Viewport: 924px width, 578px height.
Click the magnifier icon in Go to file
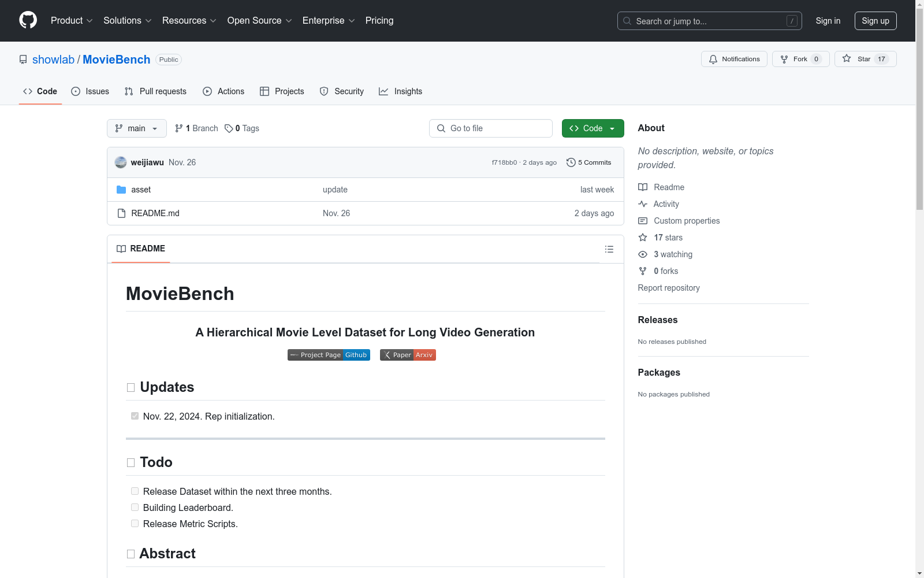point(441,128)
